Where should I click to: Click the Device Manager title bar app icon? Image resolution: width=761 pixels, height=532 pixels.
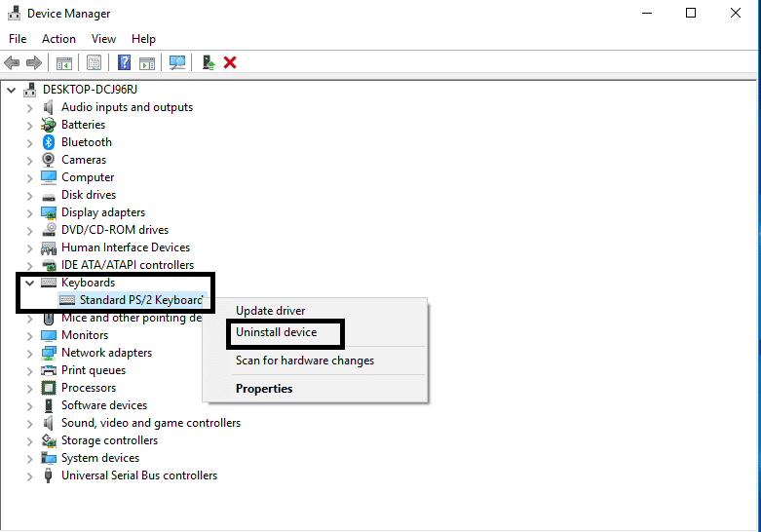click(14, 13)
